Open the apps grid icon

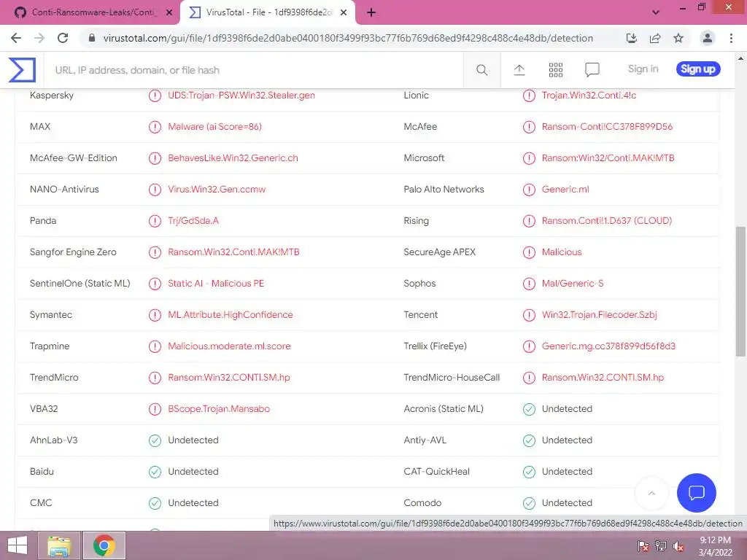click(x=555, y=70)
